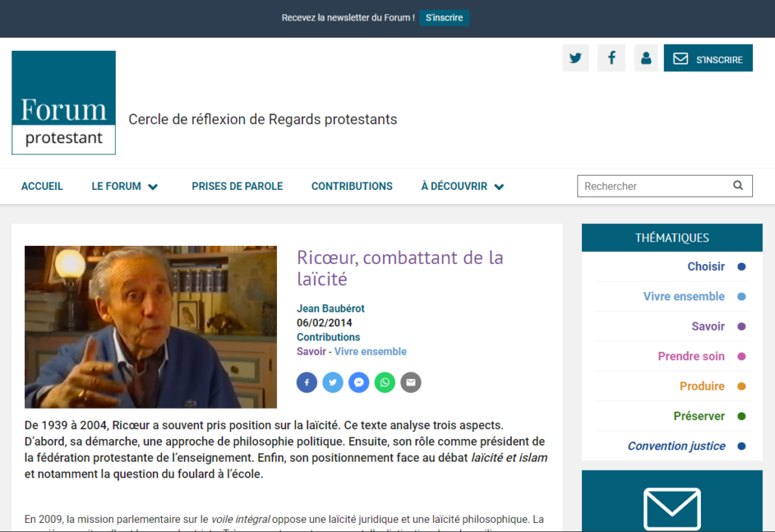The height and width of the screenshot is (532, 775).
Task: Click the light blue dot beside Vivre ensemble
Action: pyautogui.click(x=742, y=297)
